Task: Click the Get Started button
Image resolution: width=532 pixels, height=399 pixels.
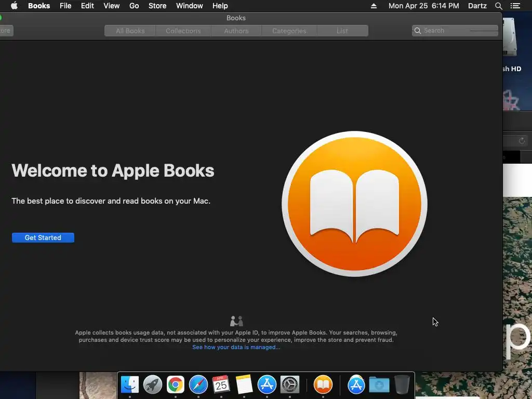Action: tap(43, 237)
